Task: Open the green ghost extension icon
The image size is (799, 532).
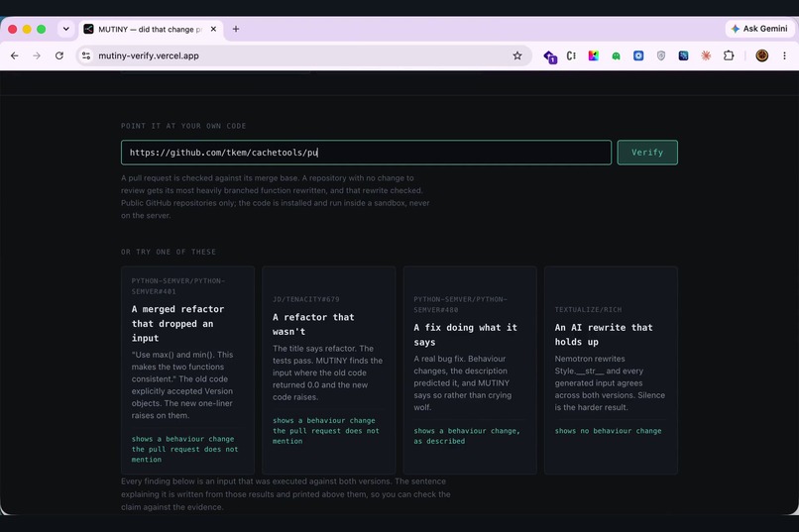Action: (616, 56)
